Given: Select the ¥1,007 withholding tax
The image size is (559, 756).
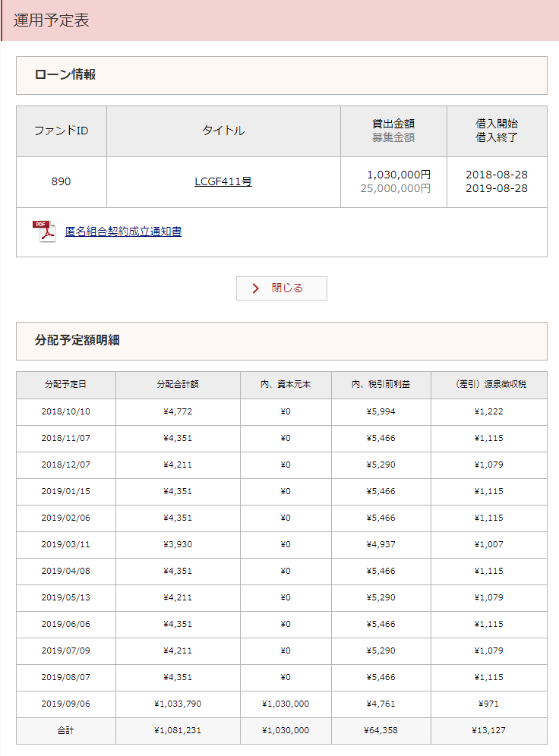Looking at the screenshot, I should pos(488,544).
